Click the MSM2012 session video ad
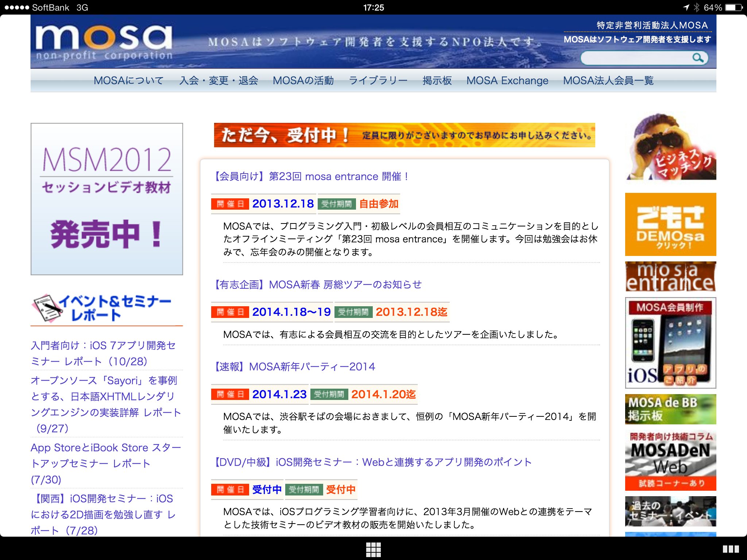747x560 pixels. [x=107, y=199]
